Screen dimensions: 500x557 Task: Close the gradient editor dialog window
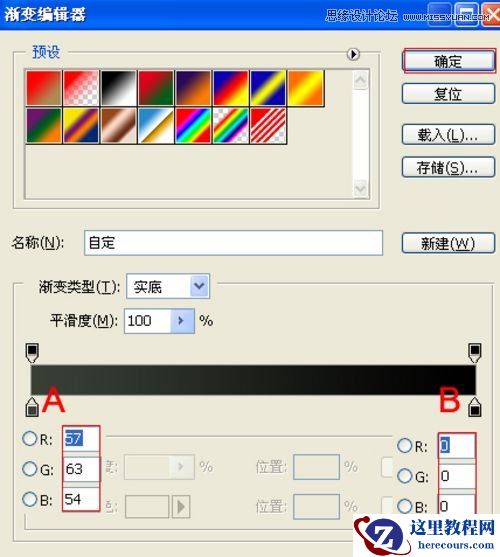click(x=492, y=15)
